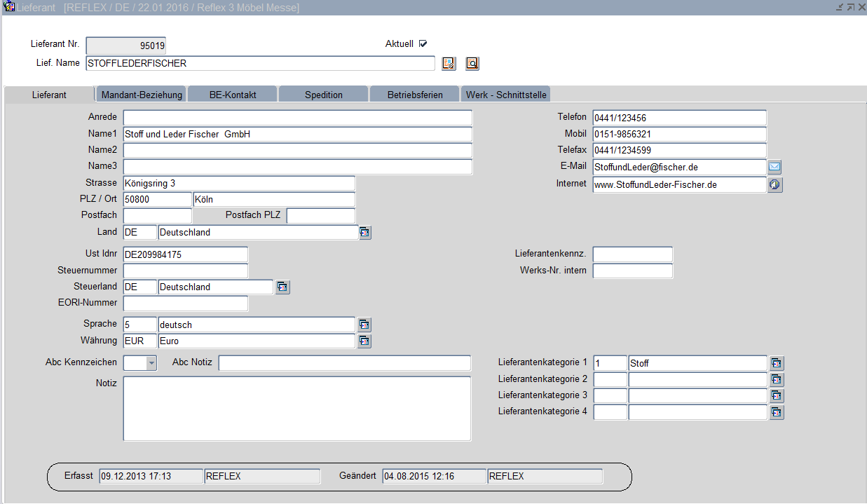The image size is (867, 504).
Task: Click the envelope icon next to E-Mail
Action: [774, 168]
